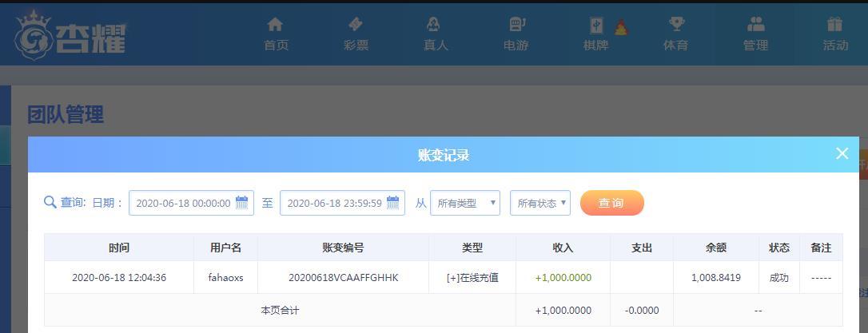Open the 活动 promotions menu
Viewport: 868px width, 333px height.
coord(835,34)
